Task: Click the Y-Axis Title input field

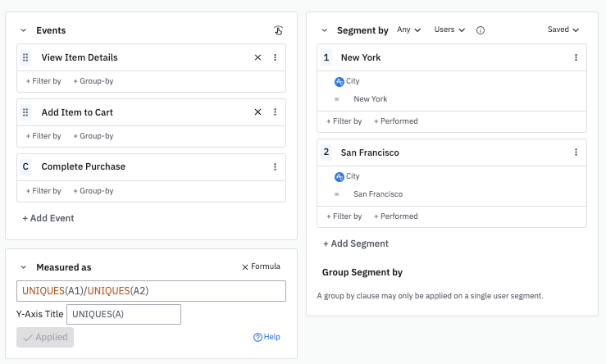Action: pyautogui.click(x=123, y=314)
